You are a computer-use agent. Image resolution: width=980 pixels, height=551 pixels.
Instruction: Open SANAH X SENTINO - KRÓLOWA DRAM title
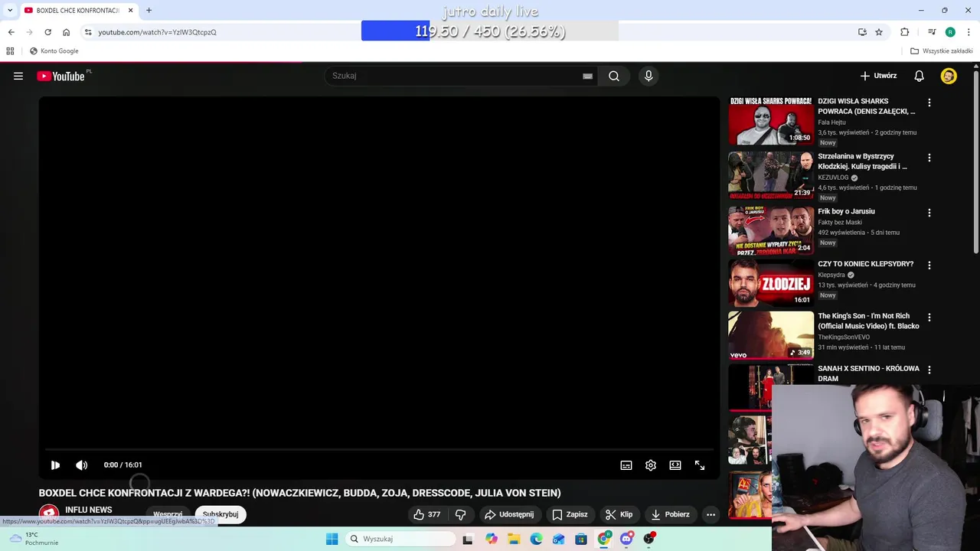[868, 373]
